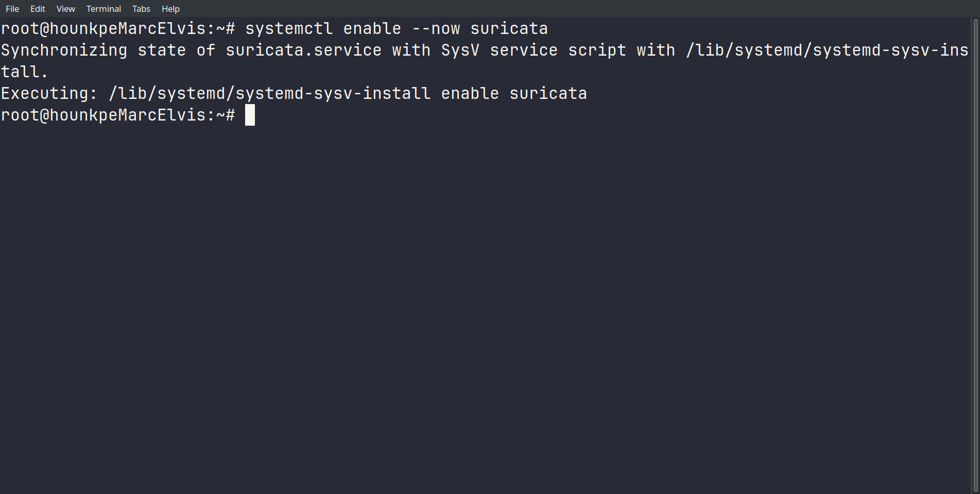
Task: Click the '--now' flag in the command
Action: pyautogui.click(x=436, y=29)
